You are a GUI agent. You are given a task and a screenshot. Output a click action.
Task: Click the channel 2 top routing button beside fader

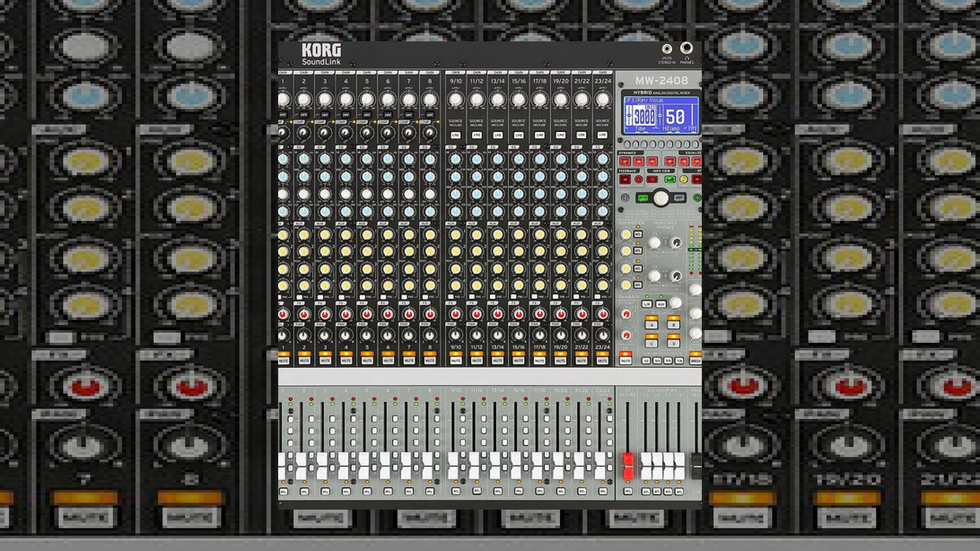(311, 419)
